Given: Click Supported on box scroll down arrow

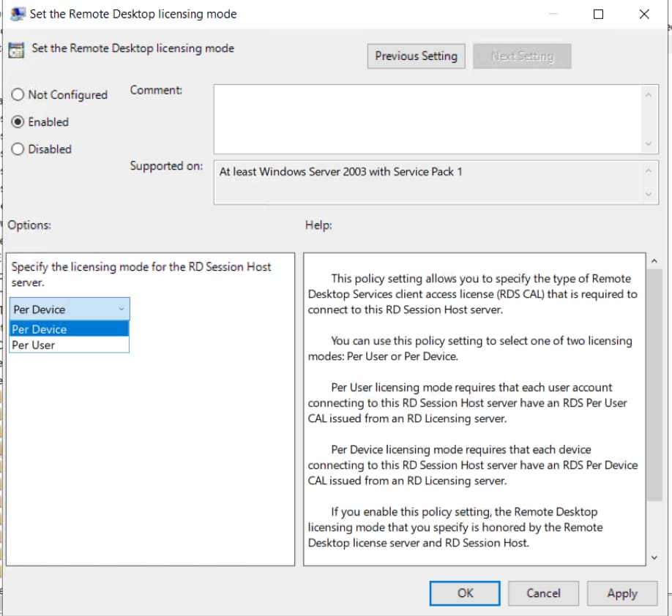Looking at the screenshot, I should click(x=648, y=195).
